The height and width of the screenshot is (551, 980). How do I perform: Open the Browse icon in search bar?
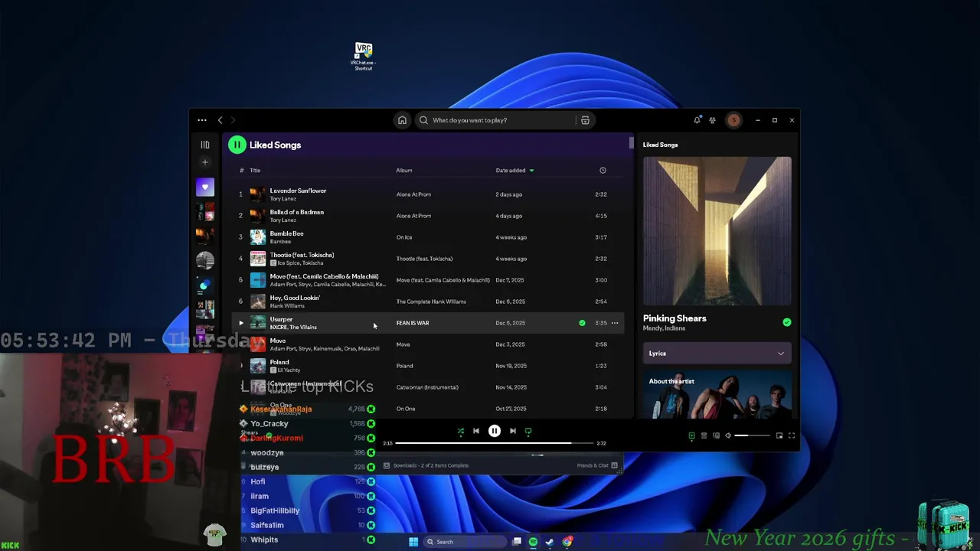[585, 120]
